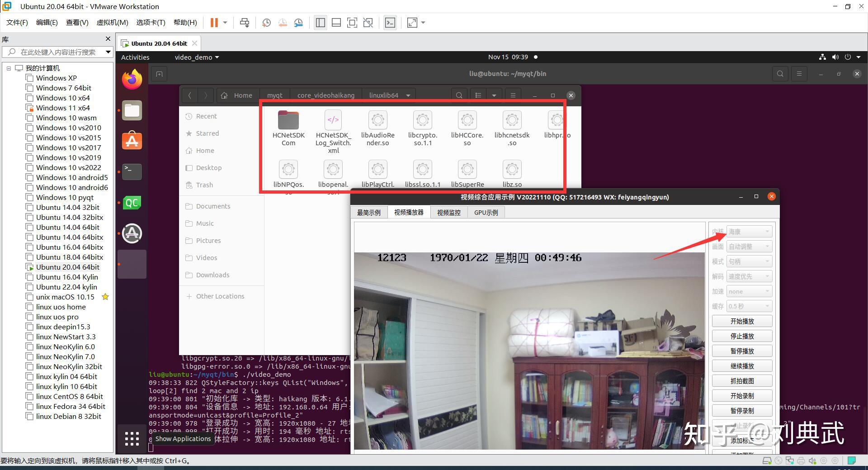Viewport: 868px width, 470px height.
Task: Click the 开始播放 button
Action: [742, 321]
